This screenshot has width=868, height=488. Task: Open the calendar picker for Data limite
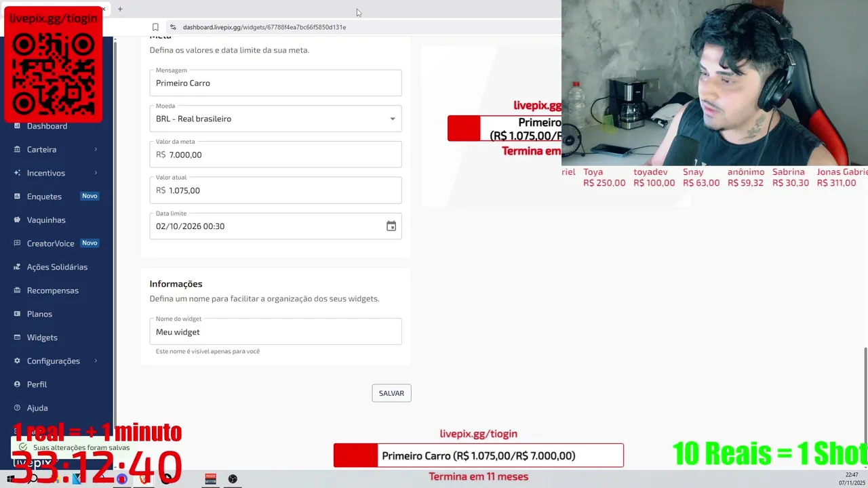[391, 226]
